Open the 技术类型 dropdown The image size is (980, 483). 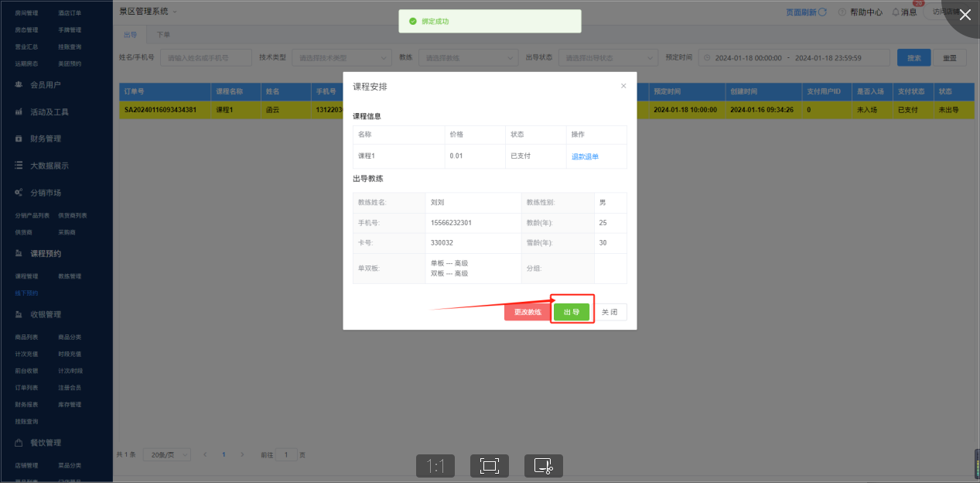pos(341,58)
